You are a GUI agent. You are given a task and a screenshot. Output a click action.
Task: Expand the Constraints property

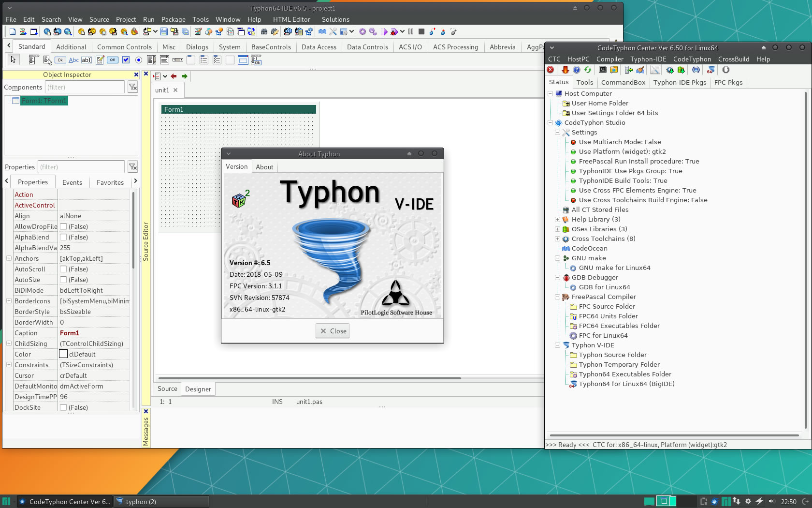click(x=9, y=365)
